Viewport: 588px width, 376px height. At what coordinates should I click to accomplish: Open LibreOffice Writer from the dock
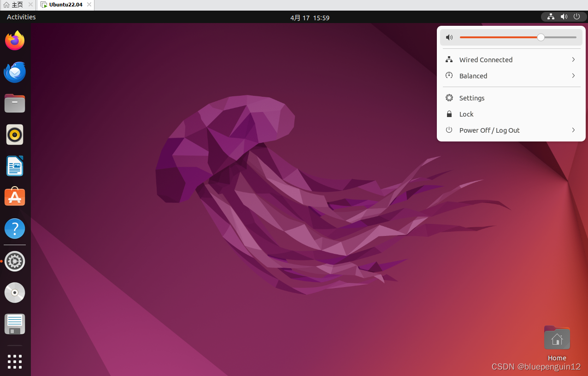click(x=15, y=166)
